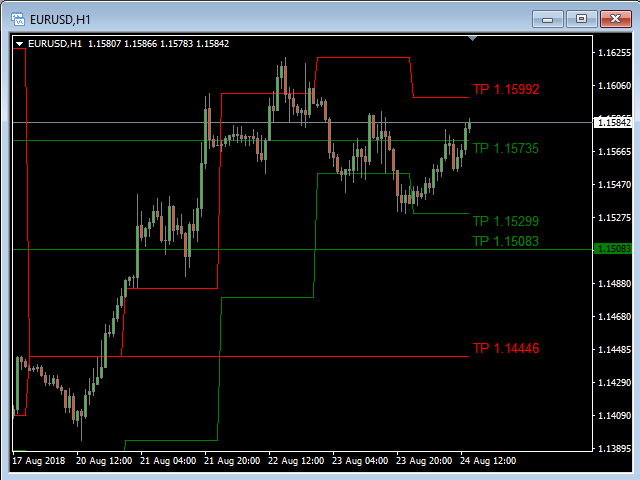Viewport: 640px width, 480px height.
Task: Select the green TP 1.15735 label
Action: click(505, 148)
